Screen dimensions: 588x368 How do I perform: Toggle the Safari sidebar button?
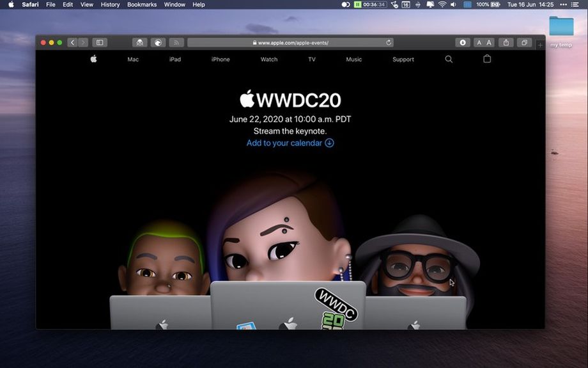99,43
